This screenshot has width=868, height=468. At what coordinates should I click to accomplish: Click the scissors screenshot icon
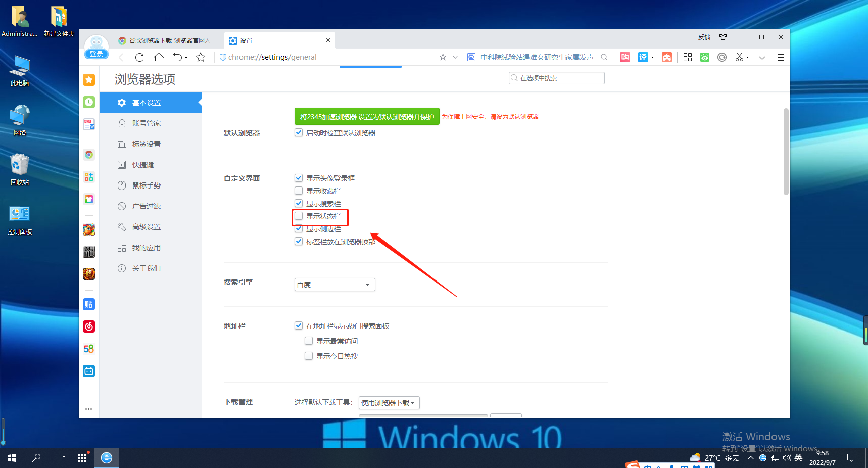739,57
